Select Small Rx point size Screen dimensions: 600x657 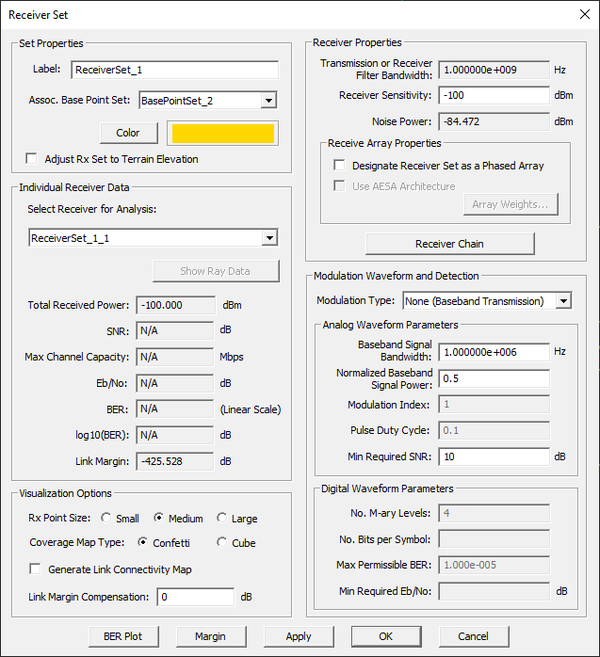(106, 518)
